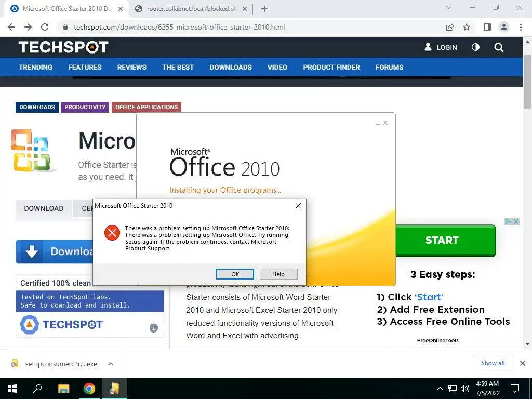
Task: Click the browser forward arrow
Action: (28, 27)
